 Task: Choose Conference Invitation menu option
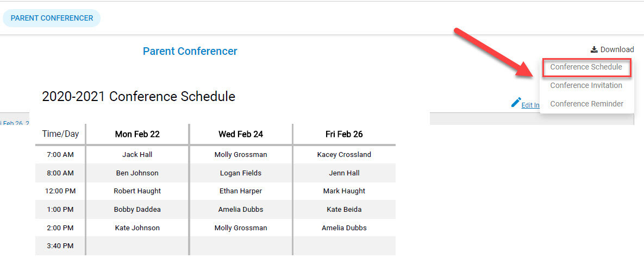click(586, 85)
